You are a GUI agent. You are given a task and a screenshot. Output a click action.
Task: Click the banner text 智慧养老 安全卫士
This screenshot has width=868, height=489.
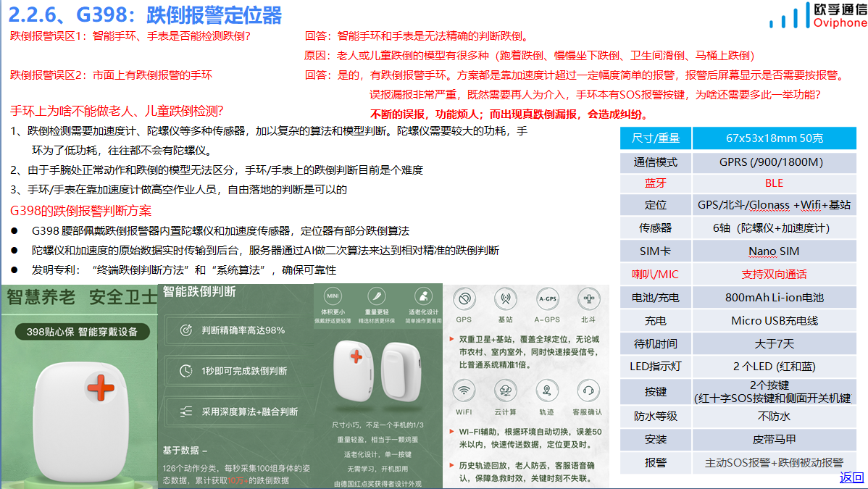pyautogui.click(x=82, y=298)
